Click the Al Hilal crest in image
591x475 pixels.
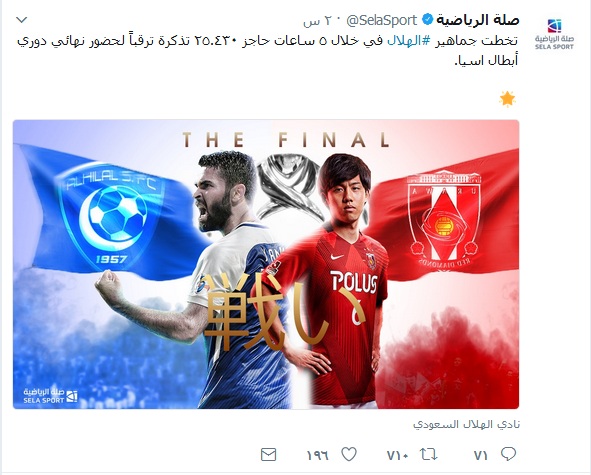click(x=112, y=216)
